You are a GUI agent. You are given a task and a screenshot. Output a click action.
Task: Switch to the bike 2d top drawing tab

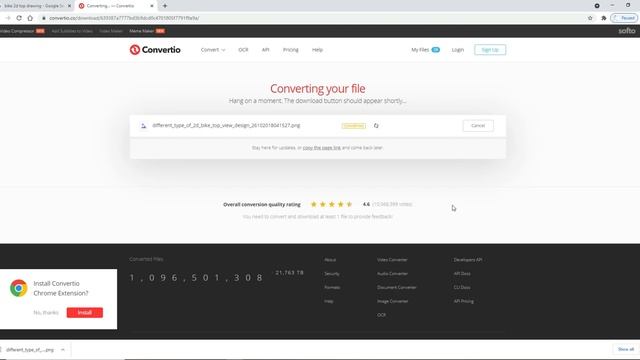tap(33, 6)
